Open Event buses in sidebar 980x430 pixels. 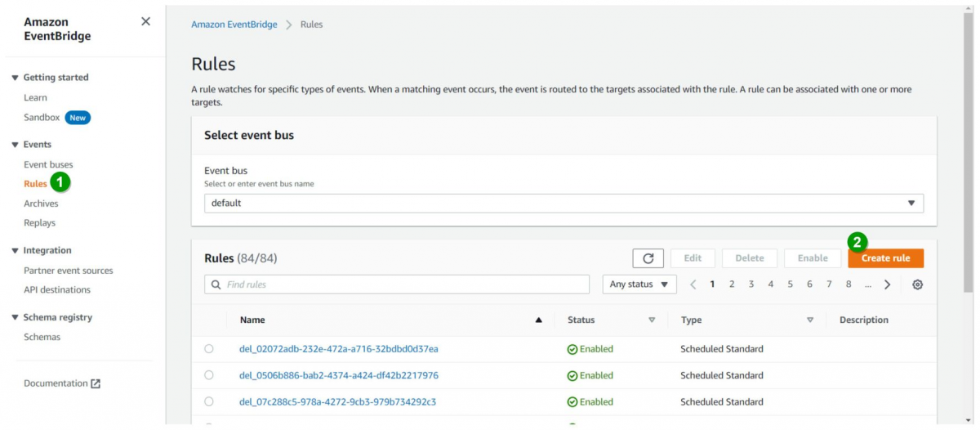tap(48, 164)
